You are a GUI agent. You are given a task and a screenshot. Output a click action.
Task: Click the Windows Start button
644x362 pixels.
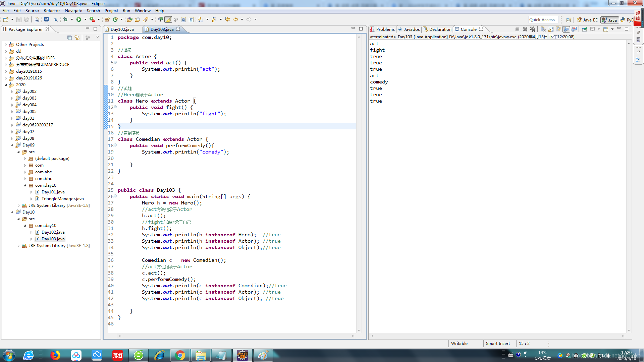coord(8,355)
